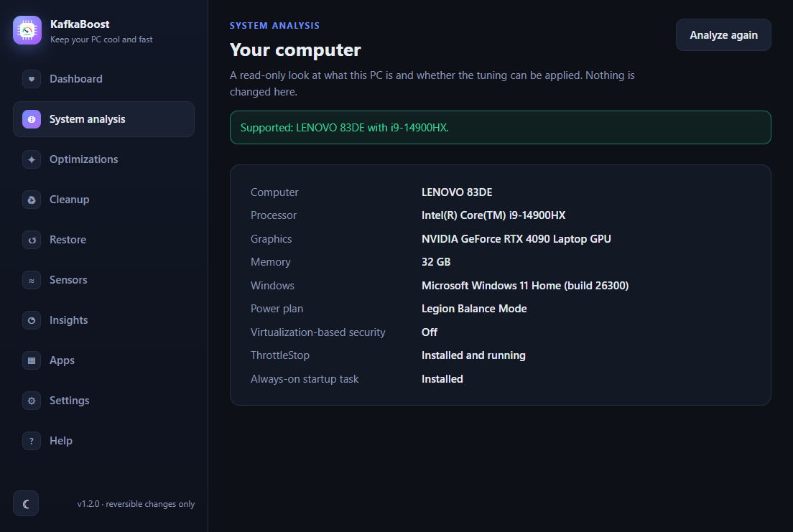Click the Keep your PC cool and fast tagline
Viewport: 793px width, 532px height.
(x=101, y=39)
